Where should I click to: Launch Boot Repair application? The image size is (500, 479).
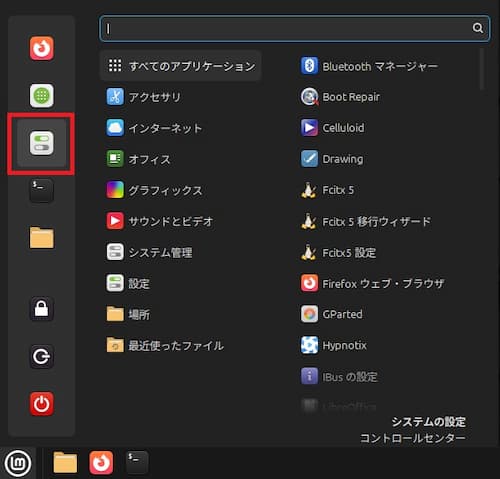point(340,97)
